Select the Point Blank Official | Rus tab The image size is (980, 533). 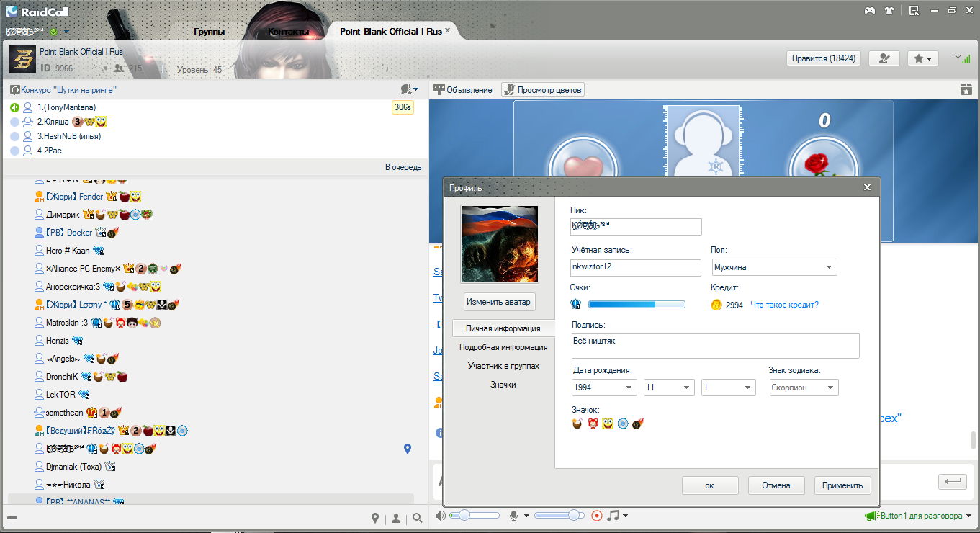pyautogui.click(x=391, y=31)
